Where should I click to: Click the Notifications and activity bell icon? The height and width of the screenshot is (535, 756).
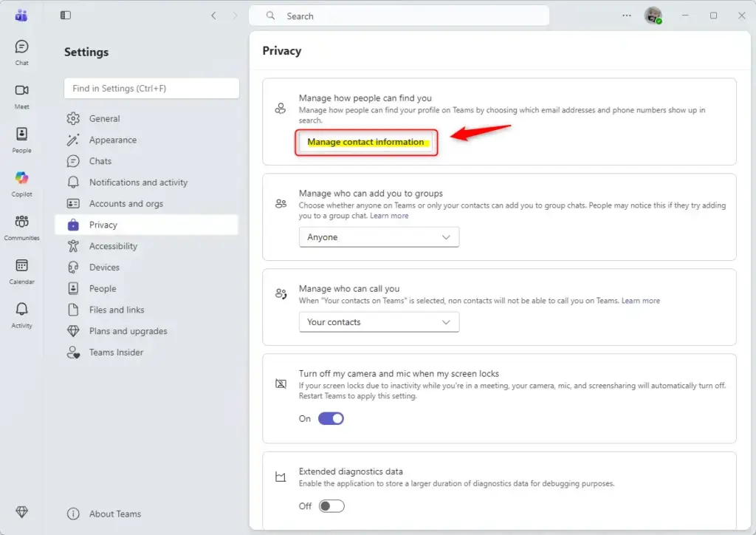[73, 183]
